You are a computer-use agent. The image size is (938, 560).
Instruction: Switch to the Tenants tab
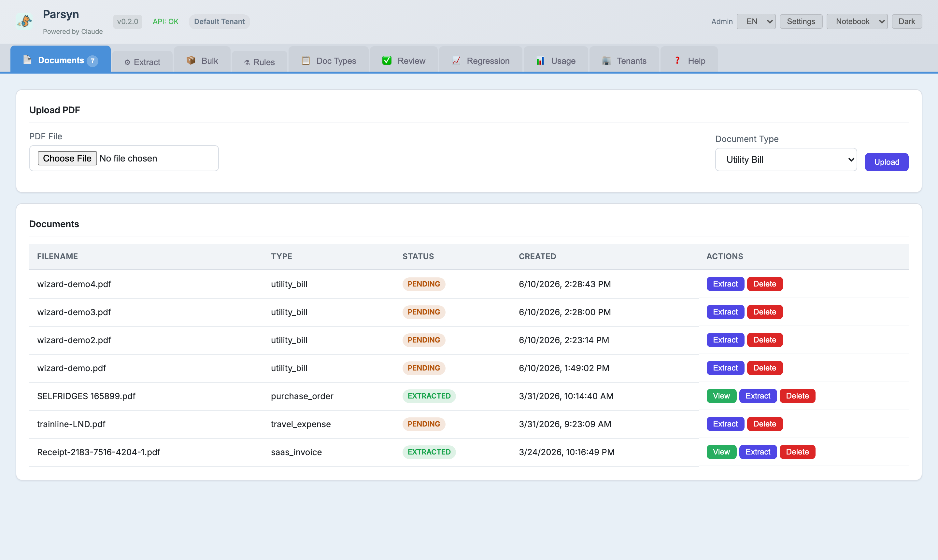pyautogui.click(x=624, y=60)
